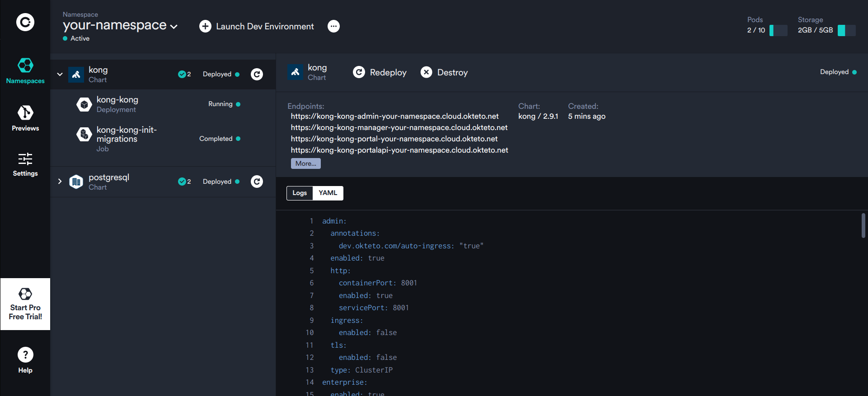Open the more options ellipsis menu
This screenshot has height=396, width=868.
pos(333,26)
